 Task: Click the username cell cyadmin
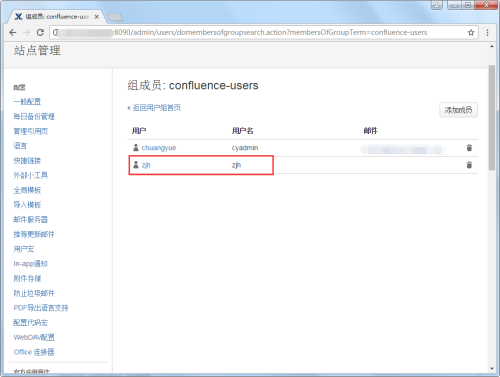click(x=245, y=148)
